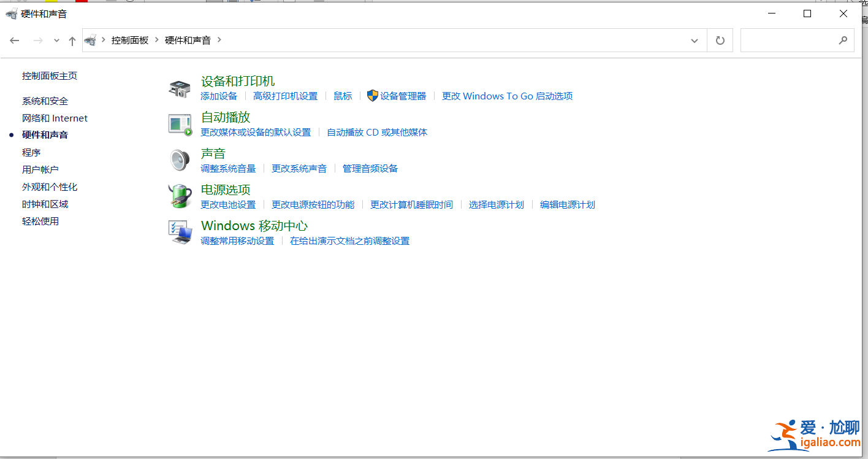Click the 自动播放 category icon

pos(180,123)
